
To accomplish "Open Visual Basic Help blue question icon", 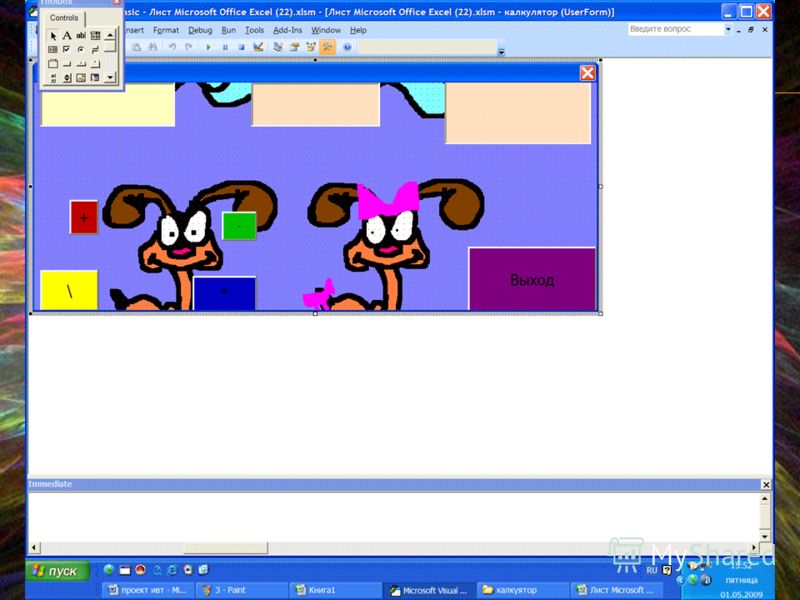I will pos(347,47).
